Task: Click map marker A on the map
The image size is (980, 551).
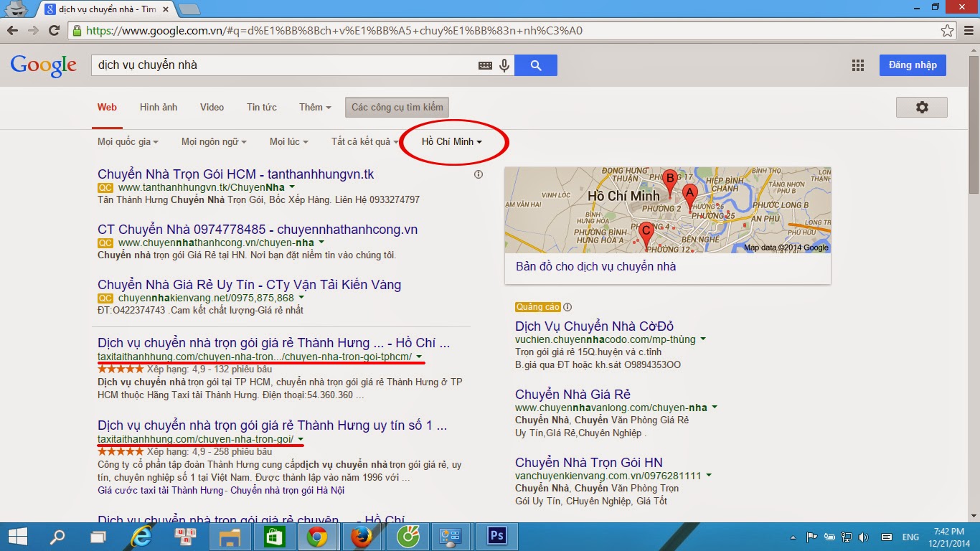Action: click(689, 198)
